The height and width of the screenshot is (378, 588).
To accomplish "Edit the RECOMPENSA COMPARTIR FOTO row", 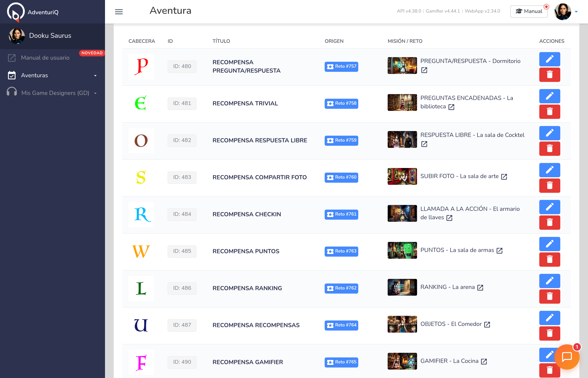I will click(x=550, y=170).
